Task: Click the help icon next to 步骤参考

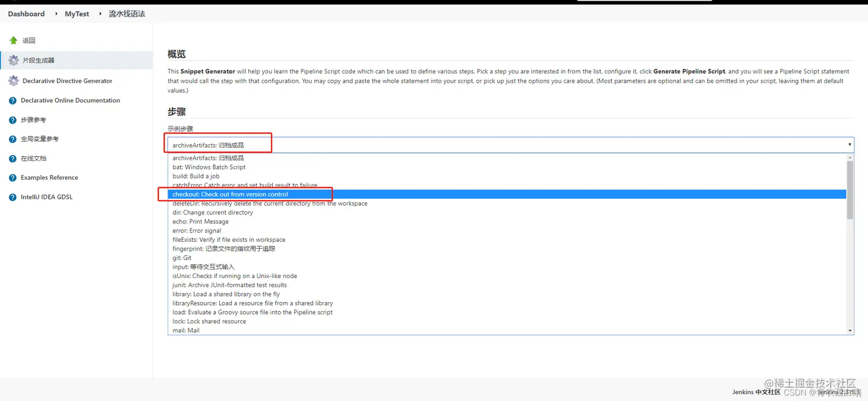Action: pyautogui.click(x=13, y=120)
